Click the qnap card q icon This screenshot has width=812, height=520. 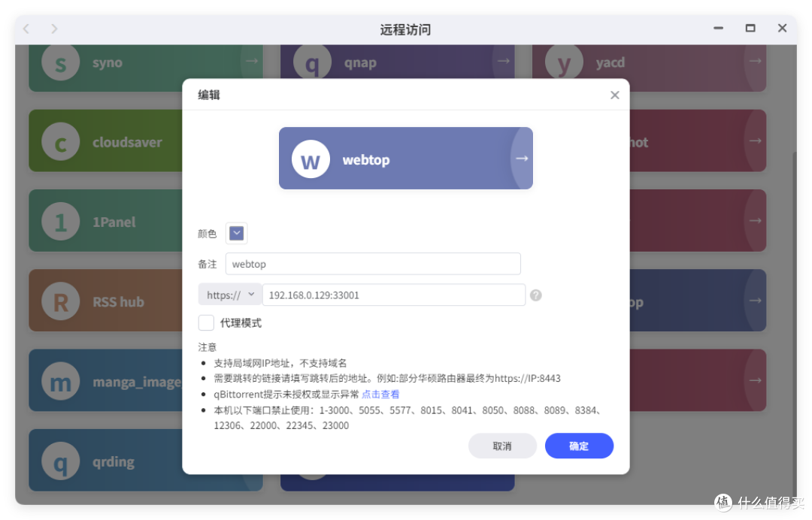(312, 62)
